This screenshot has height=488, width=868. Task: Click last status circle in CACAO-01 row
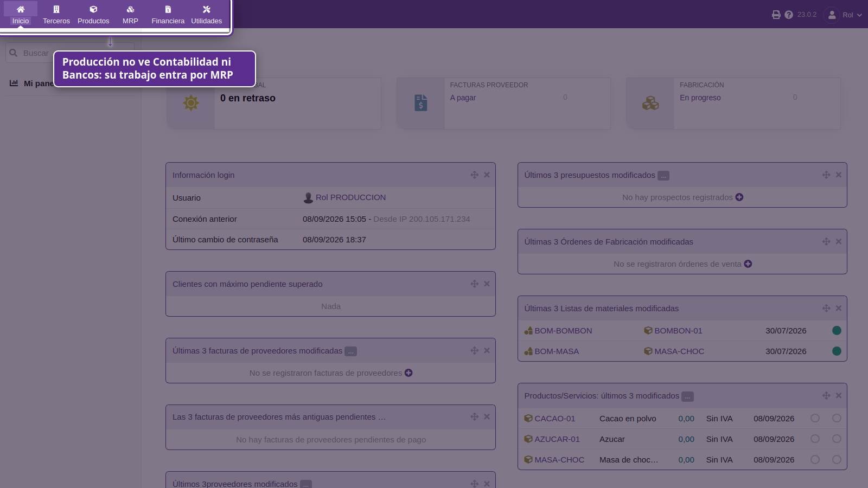[837, 418]
